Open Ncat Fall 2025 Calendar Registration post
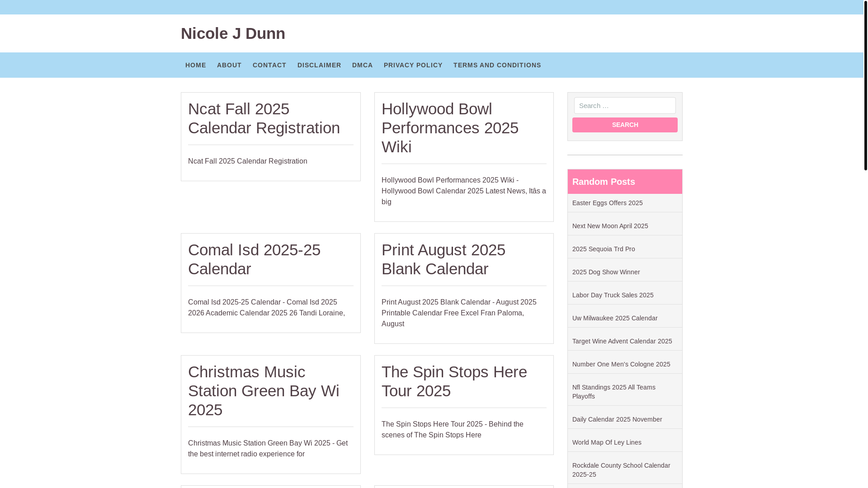 coord(264,118)
